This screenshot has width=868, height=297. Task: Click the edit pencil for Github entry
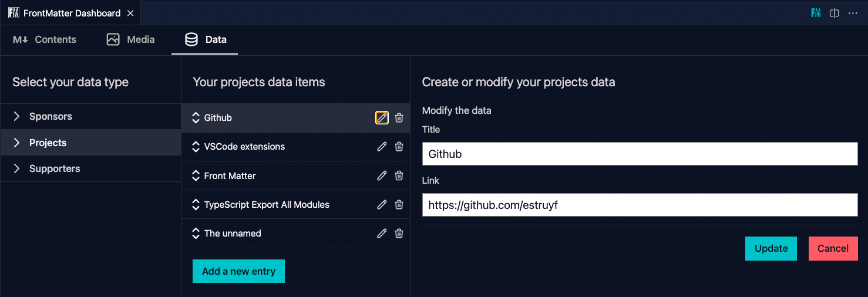382,118
